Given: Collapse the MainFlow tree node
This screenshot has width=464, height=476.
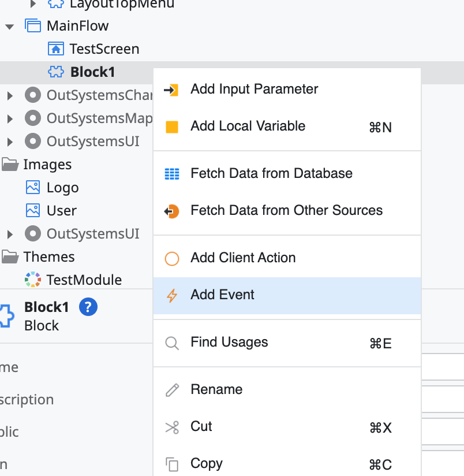Looking at the screenshot, I should click(x=9, y=26).
